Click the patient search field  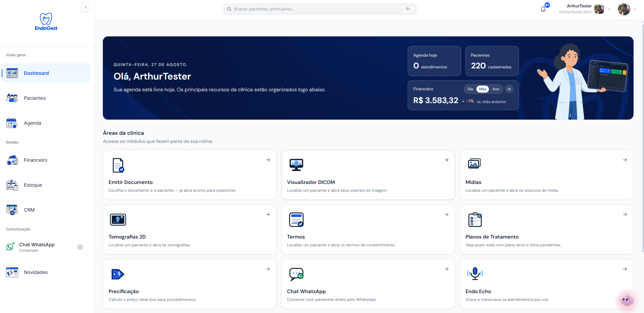[x=320, y=9]
